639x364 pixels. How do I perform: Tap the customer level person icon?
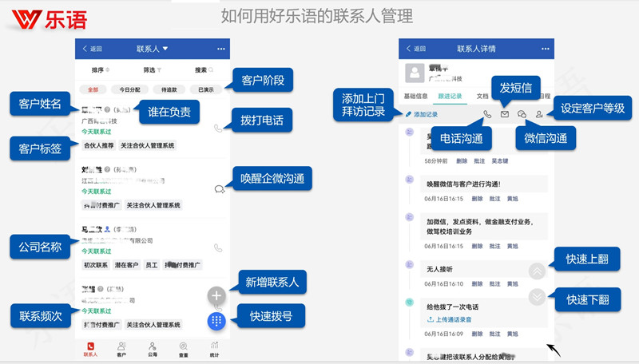click(x=539, y=114)
